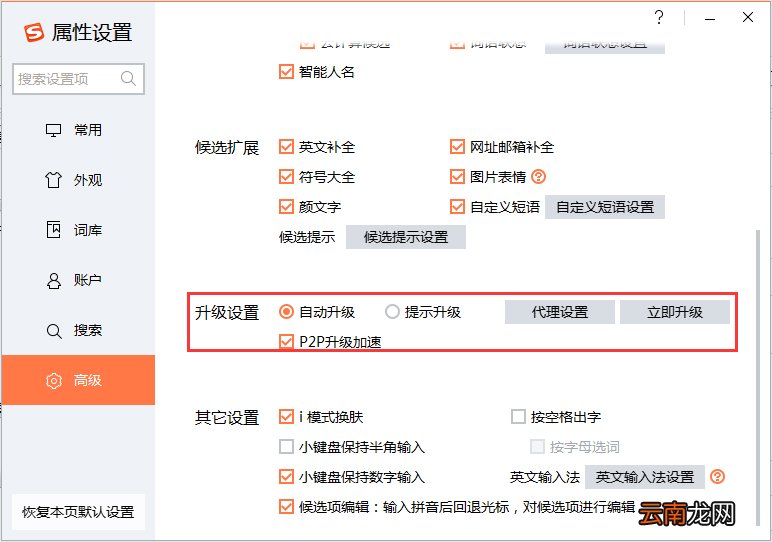This screenshot has height=542, width=772.
Task: Click the 候选提示 label
Action: (307, 237)
